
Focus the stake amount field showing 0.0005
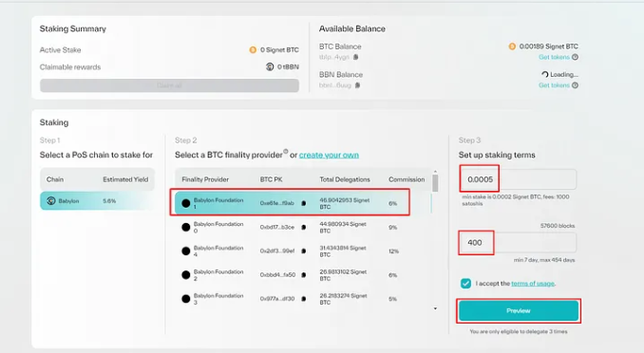(x=518, y=179)
